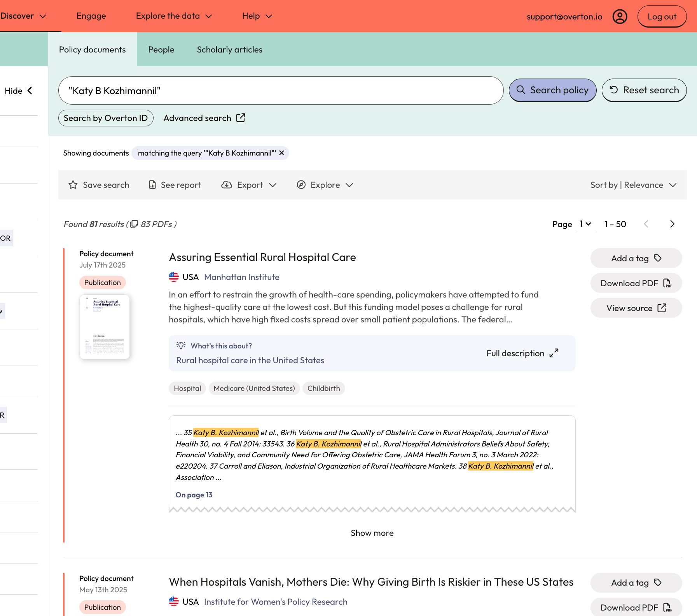Expand the Export options chevron
This screenshot has height=616, width=697.
tap(273, 185)
